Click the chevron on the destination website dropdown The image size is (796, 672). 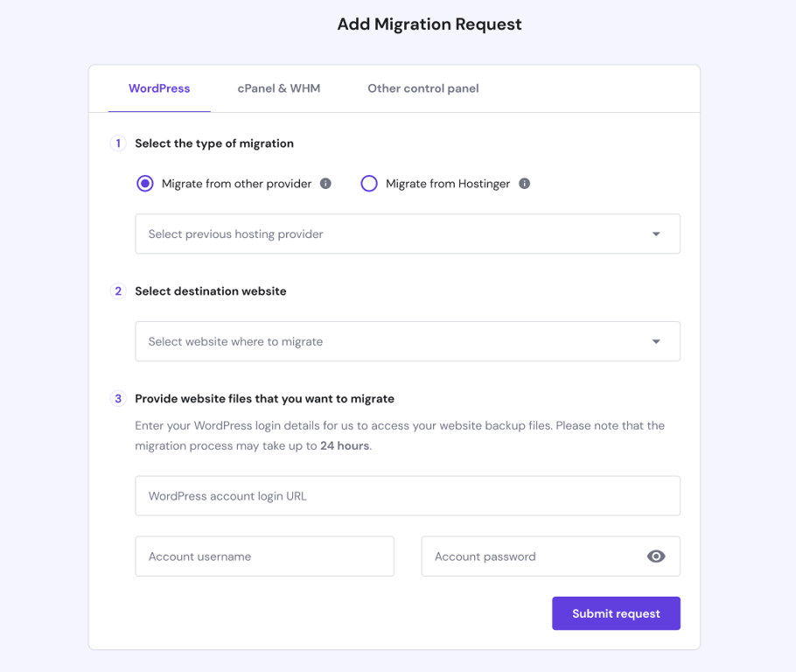click(x=656, y=341)
